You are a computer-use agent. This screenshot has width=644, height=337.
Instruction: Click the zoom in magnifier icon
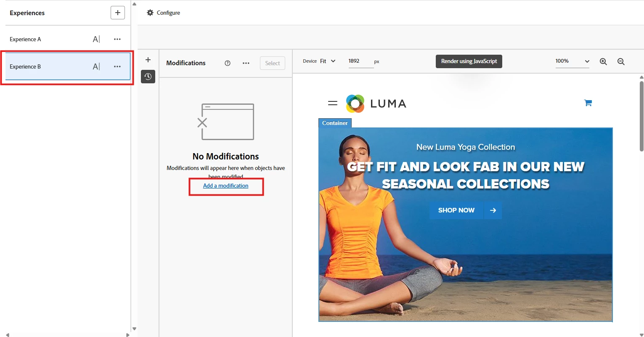coord(603,61)
